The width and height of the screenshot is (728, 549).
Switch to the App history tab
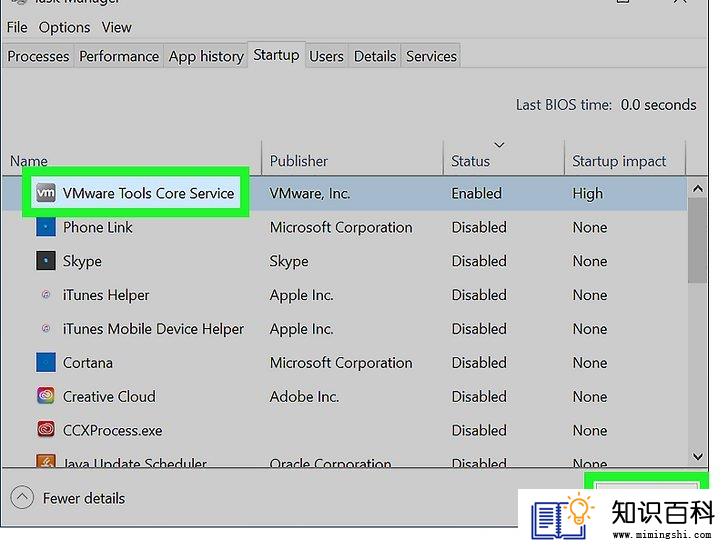point(206,56)
